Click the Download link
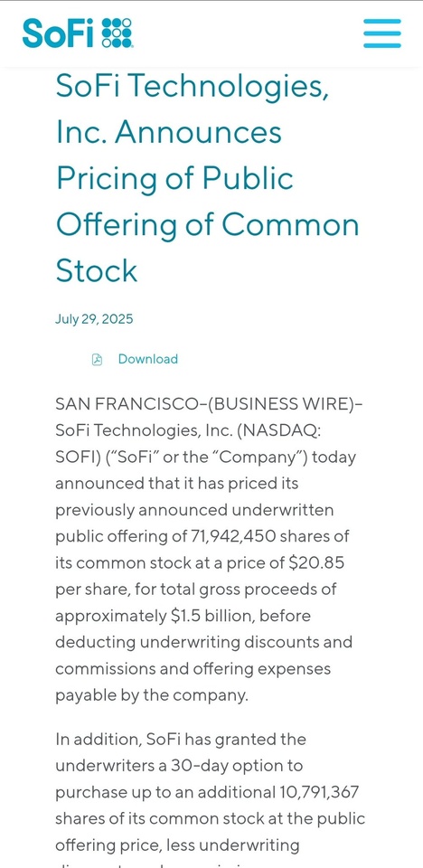This screenshot has height=868, width=423. [148, 359]
